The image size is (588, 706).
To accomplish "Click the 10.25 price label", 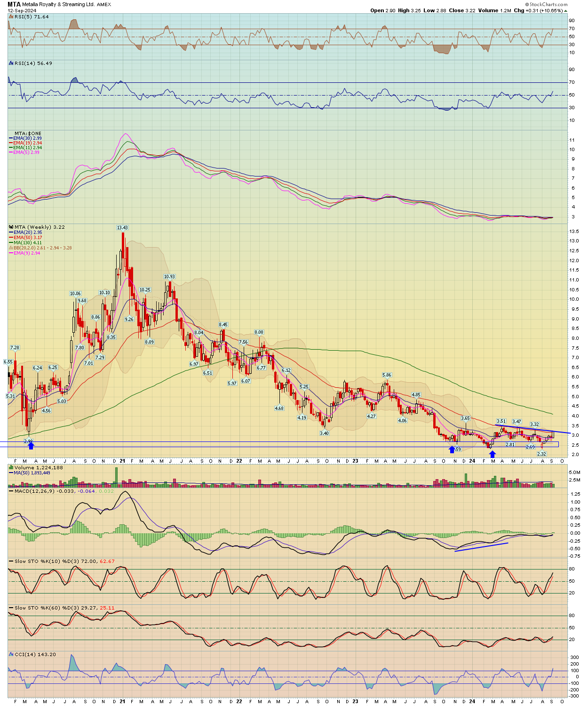I will pyautogui.click(x=145, y=290).
